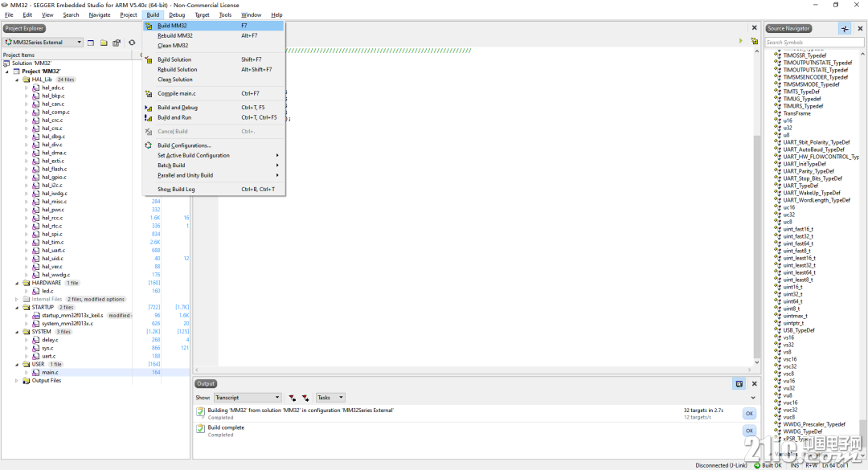Image resolution: width=868 pixels, height=470 pixels.
Task: Close the Source Navigator panel
Action: (x=860, y=29)
